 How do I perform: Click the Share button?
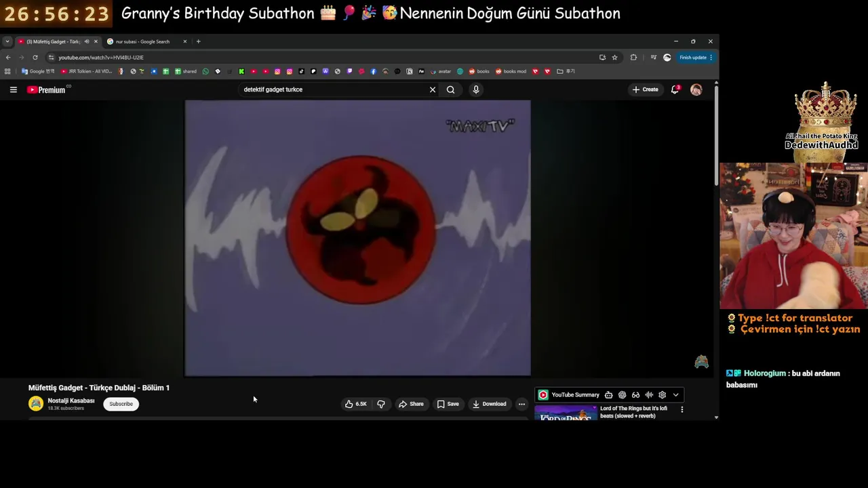click(411, 404)
